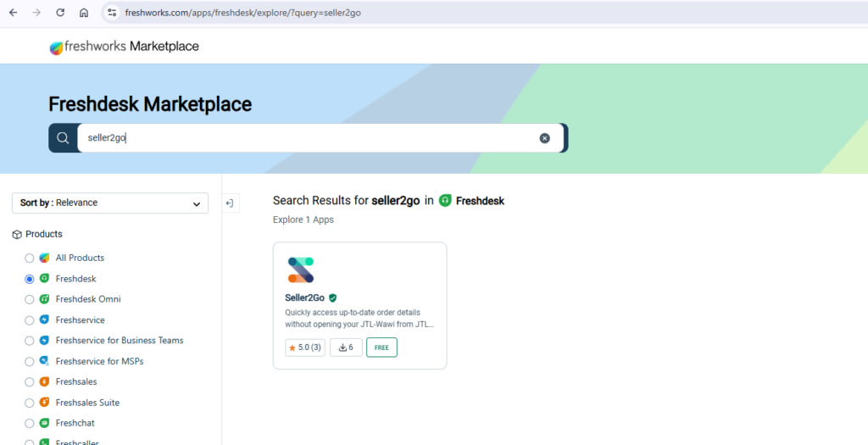
Task: Click the 5.0 (3) rating badge
Action: [305, 348]
